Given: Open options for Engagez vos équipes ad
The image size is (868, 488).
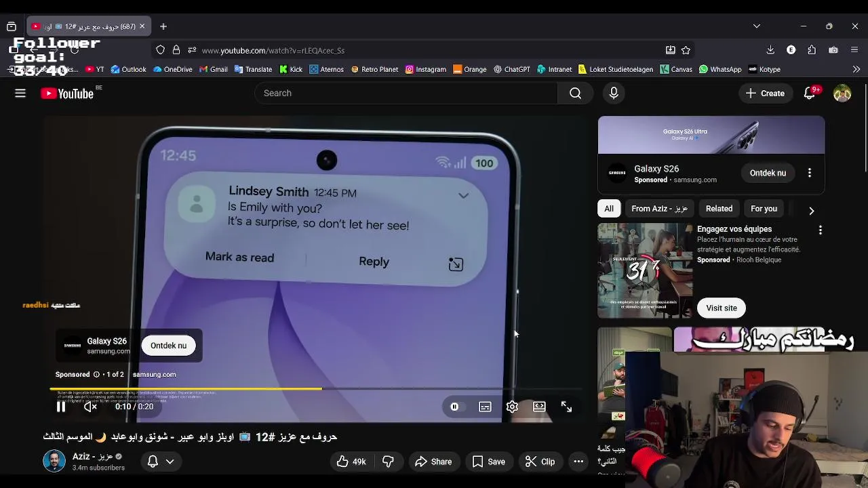Looking at the screenshot, I should point(821,230).
